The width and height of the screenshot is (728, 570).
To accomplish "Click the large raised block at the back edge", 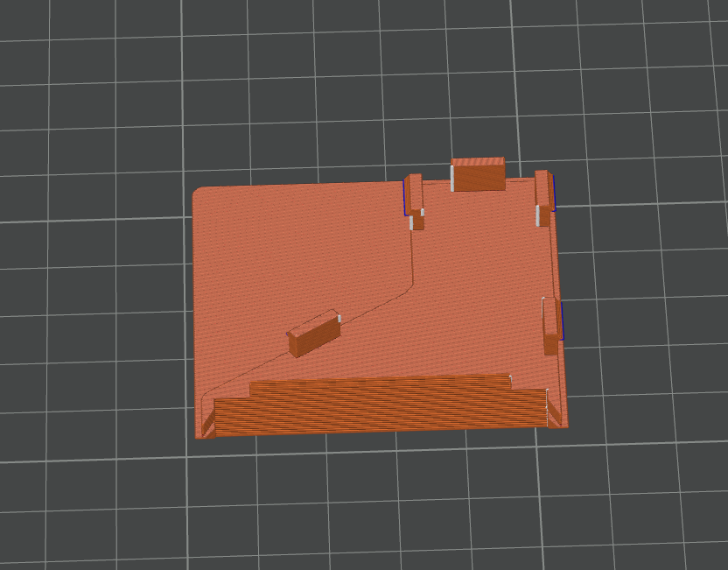I will pyautogui.click(x=478, y=174).
